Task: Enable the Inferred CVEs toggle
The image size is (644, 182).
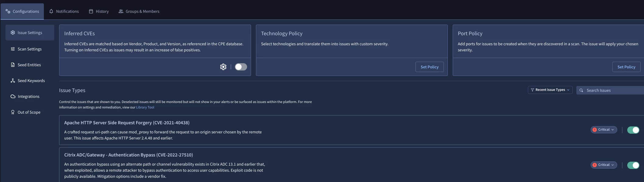Action: (241, 67)
